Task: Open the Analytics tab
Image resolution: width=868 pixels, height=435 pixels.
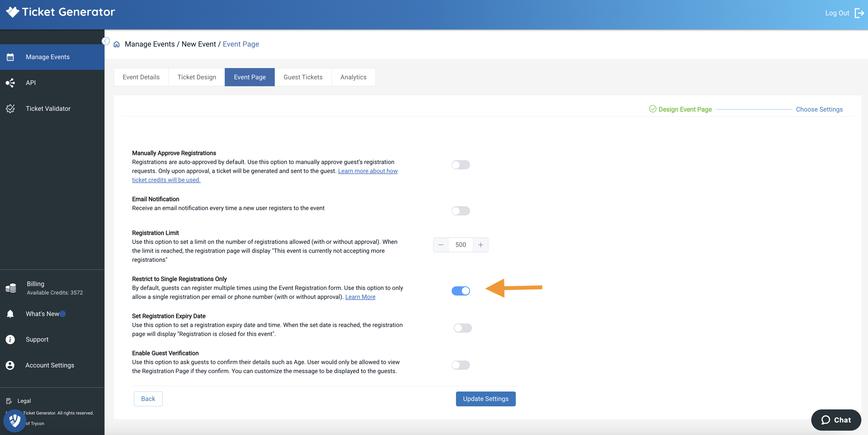Action: (353, 77)
